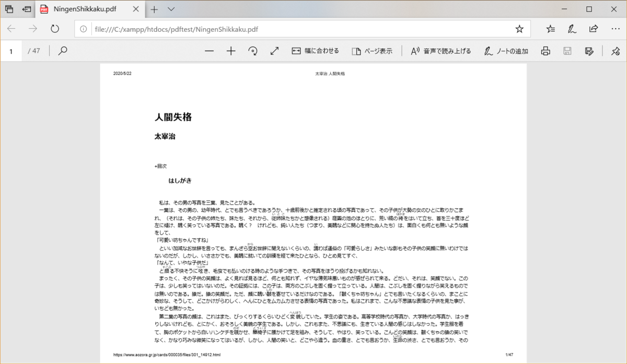The width and height of the screenshot is (627, 364).
Task: Click footer page number 1/47
Action: point(509,355)
